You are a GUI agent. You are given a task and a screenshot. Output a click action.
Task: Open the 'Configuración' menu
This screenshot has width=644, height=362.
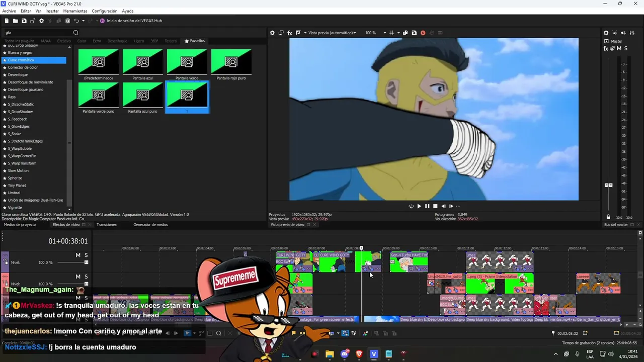[x=105, y=11]
